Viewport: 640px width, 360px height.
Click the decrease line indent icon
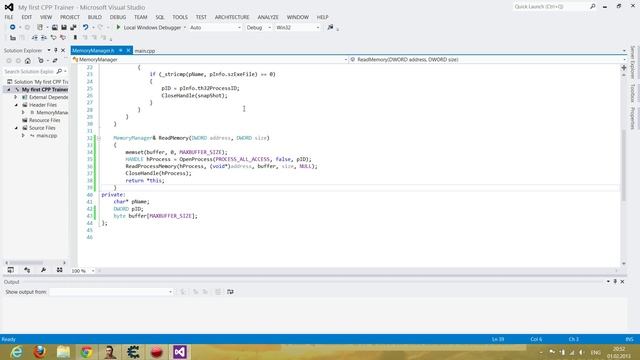pos(35,38)
